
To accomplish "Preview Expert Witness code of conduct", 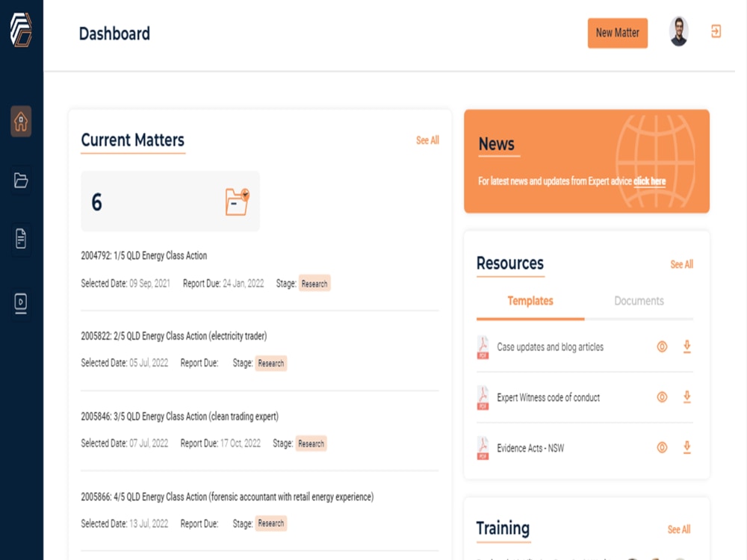I will (662, 397).
